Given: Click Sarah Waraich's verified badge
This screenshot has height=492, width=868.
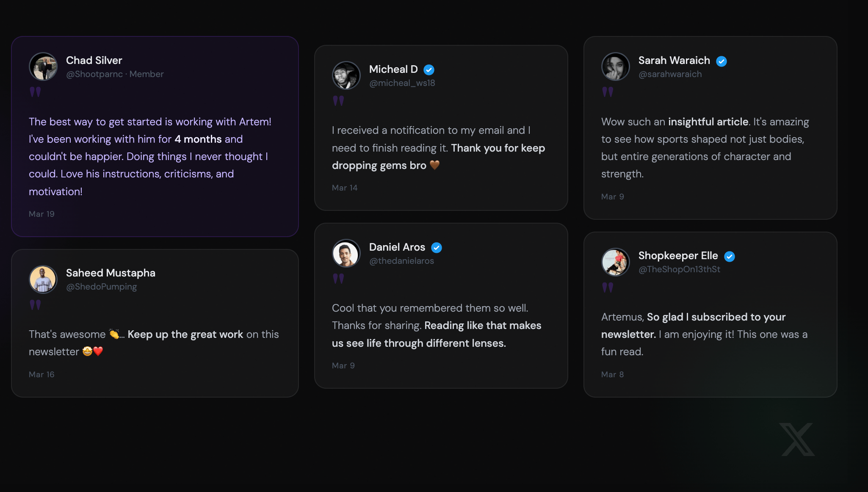Looking at the screenshot, I should tap(721, 61).
